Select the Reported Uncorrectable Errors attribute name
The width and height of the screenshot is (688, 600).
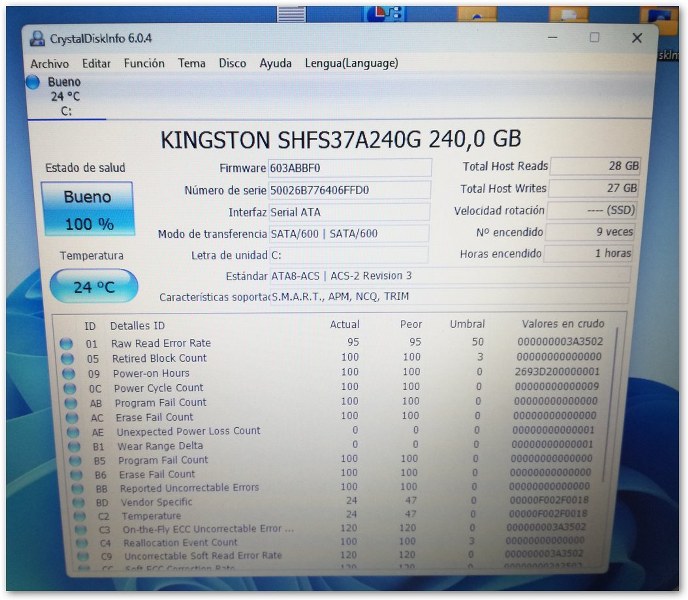[x=190, y=488]
